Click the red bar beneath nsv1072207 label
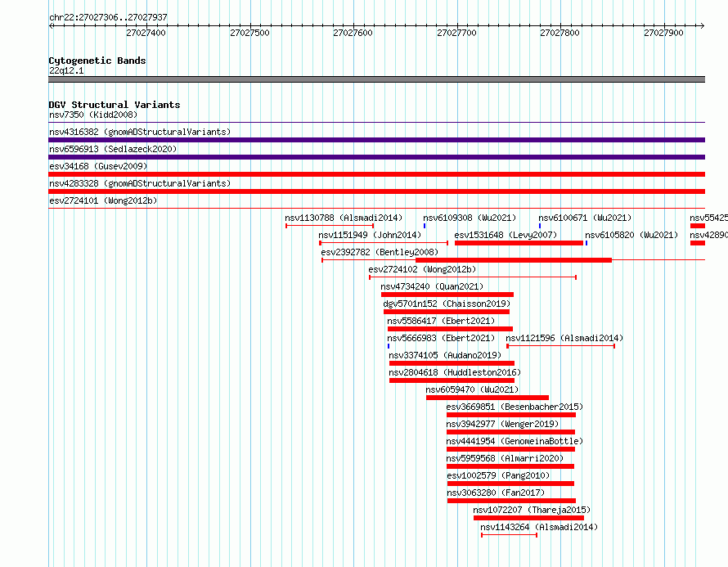This screenshot has height=567, width=728. [528, 518]
